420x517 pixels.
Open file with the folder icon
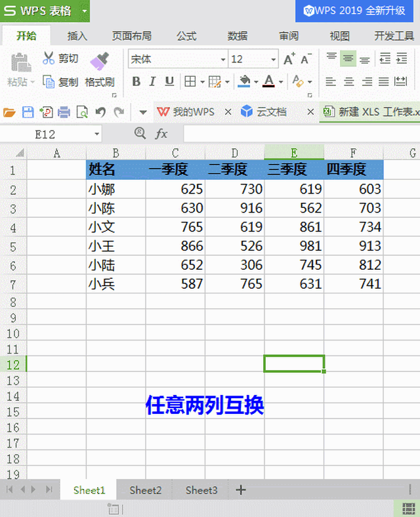10,112
